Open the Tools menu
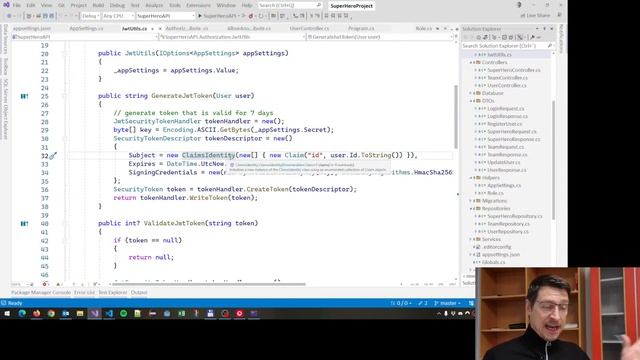 click(x=175, y=5)
